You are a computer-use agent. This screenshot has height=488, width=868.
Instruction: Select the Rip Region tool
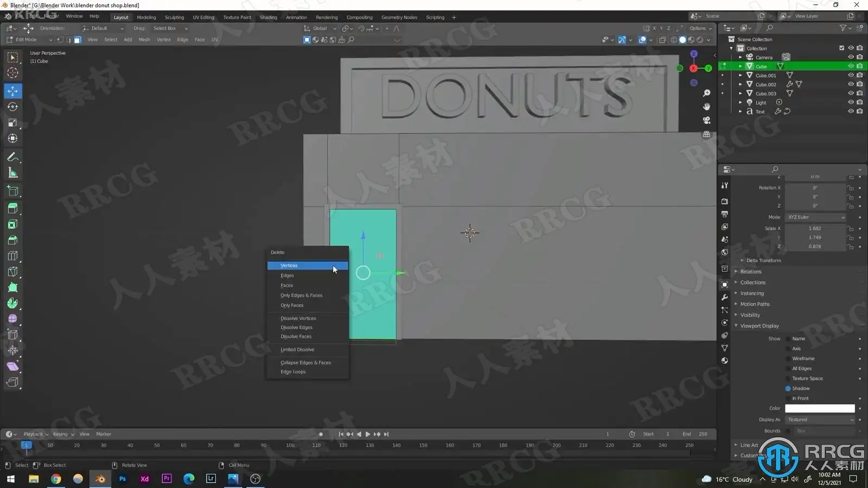coord(12,382)
